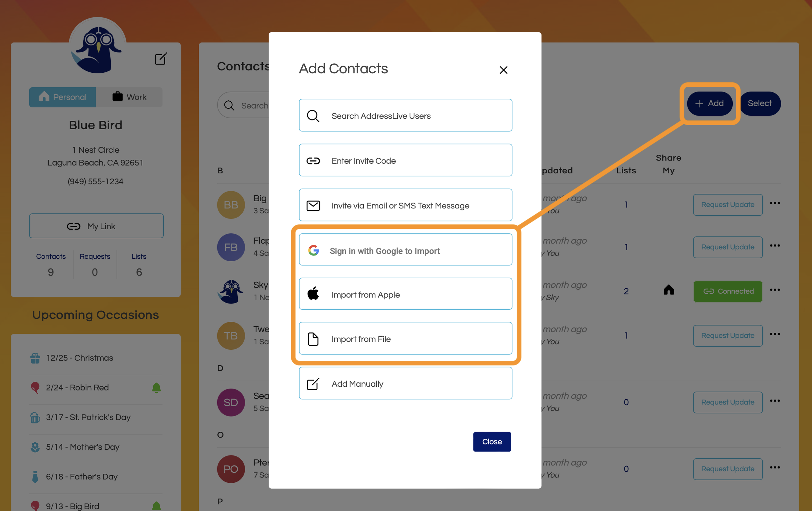Select Import from File option
The height and width of the screenshot is (511, 812).
[x=405, y=338]
